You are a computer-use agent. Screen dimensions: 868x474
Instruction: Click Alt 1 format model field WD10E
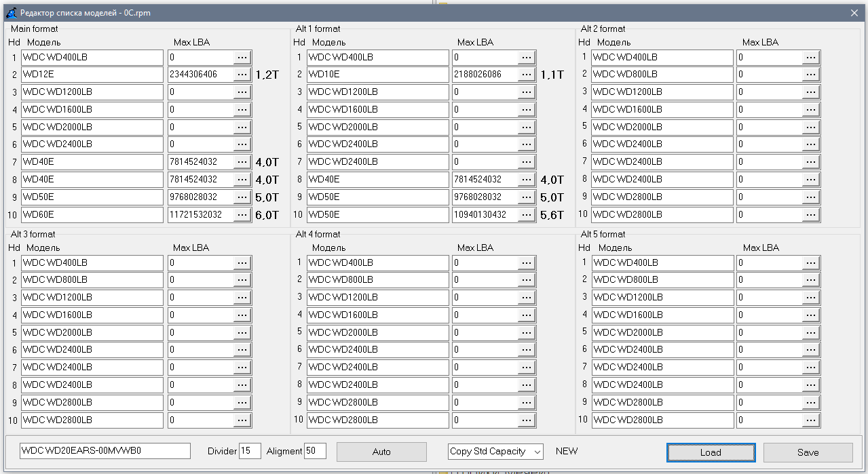[377, 75]
